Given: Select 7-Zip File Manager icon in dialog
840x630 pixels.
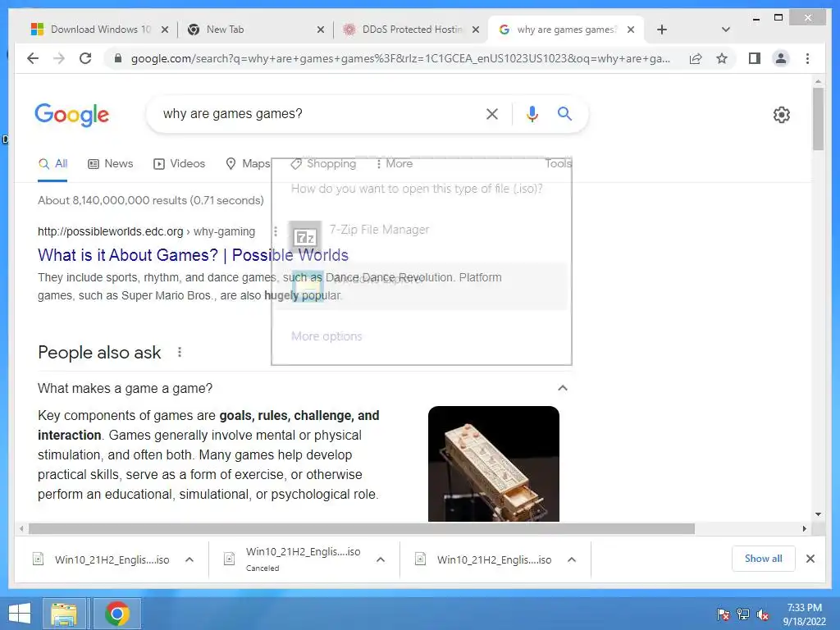Looking at the screenshot, I should tap(305, 236).
